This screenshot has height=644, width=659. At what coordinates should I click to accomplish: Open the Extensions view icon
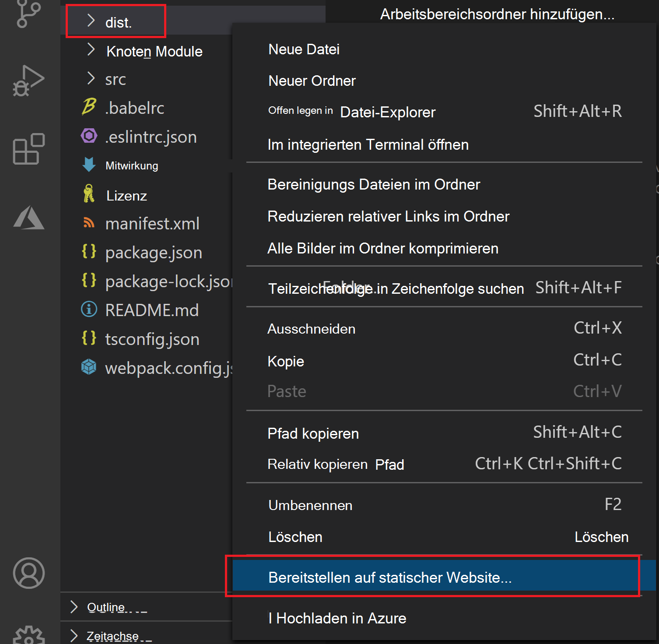click(x=29, y=149)
